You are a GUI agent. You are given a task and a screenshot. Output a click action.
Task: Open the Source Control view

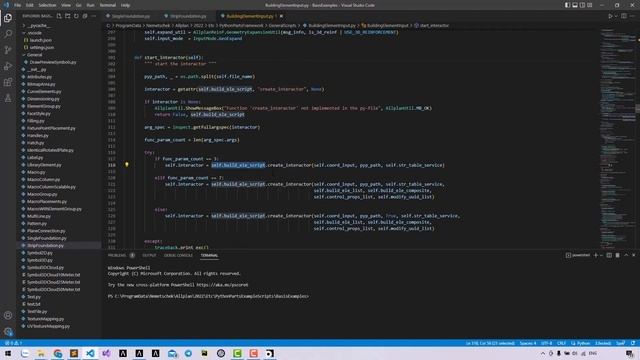(8, 50)
